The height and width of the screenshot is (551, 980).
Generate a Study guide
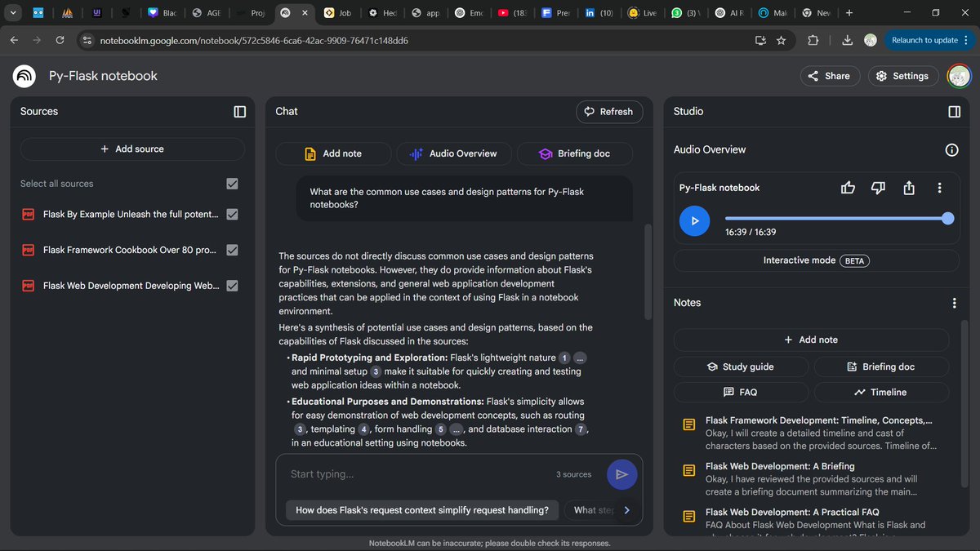741,367
